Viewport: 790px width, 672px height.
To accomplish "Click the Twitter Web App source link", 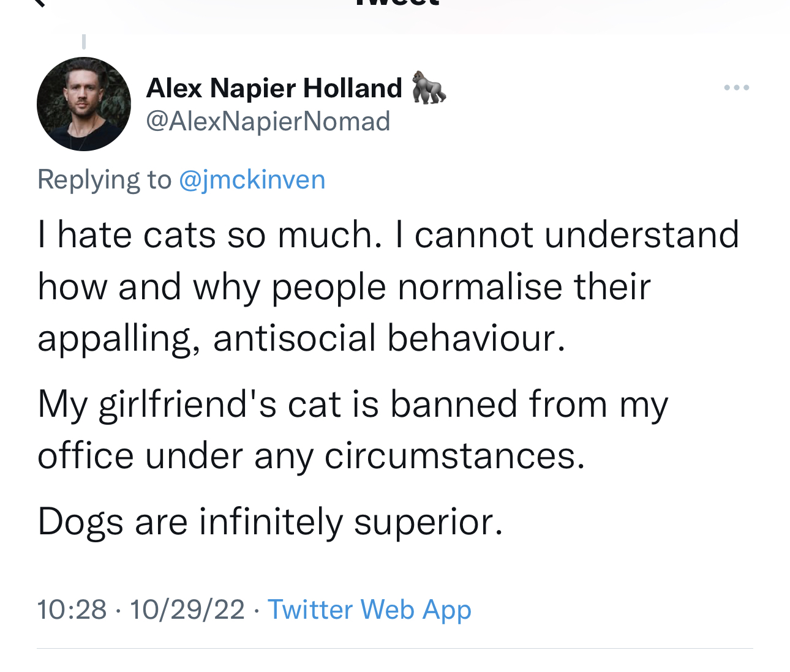I will click(369, 610).
